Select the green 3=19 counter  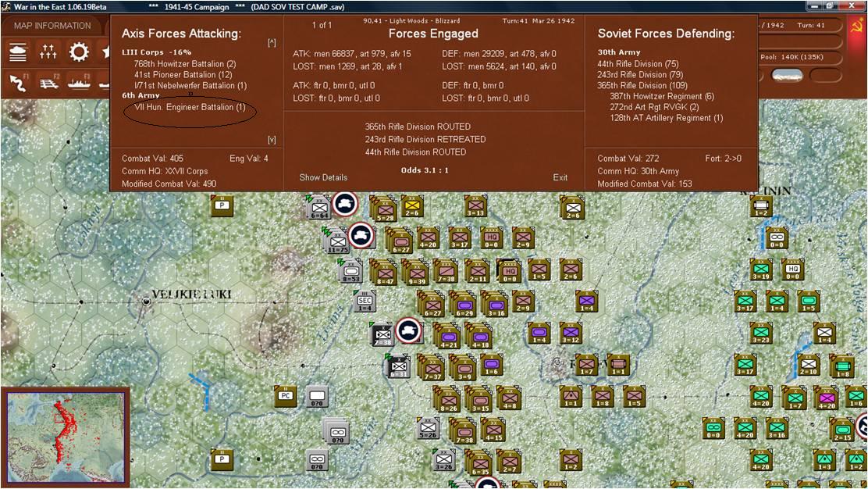(x=760, y=269)
